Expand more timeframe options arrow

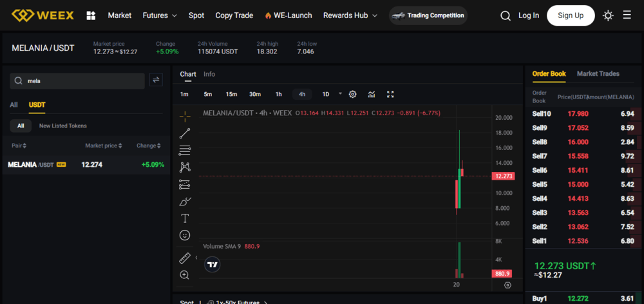click(x=340, y=93)
